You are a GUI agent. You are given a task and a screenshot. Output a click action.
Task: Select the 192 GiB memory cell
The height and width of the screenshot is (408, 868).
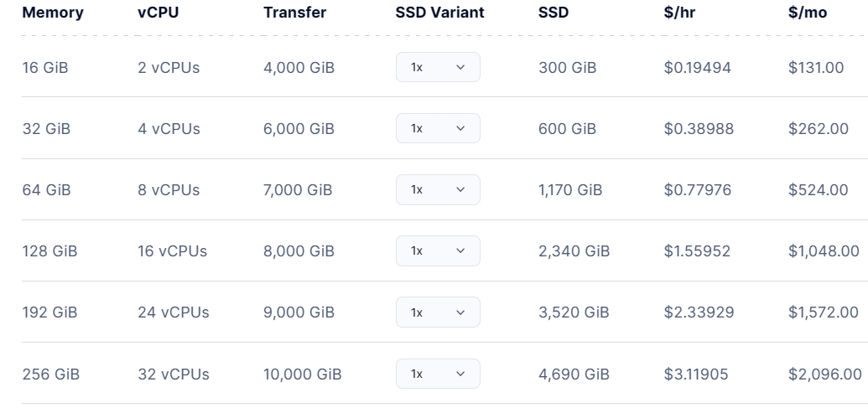[x=49, y=312]
